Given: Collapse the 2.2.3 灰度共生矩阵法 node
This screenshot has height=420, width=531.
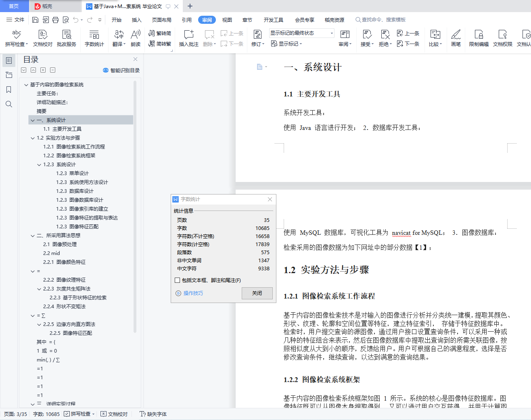Looking at the screenshot, I should [39, 289].
